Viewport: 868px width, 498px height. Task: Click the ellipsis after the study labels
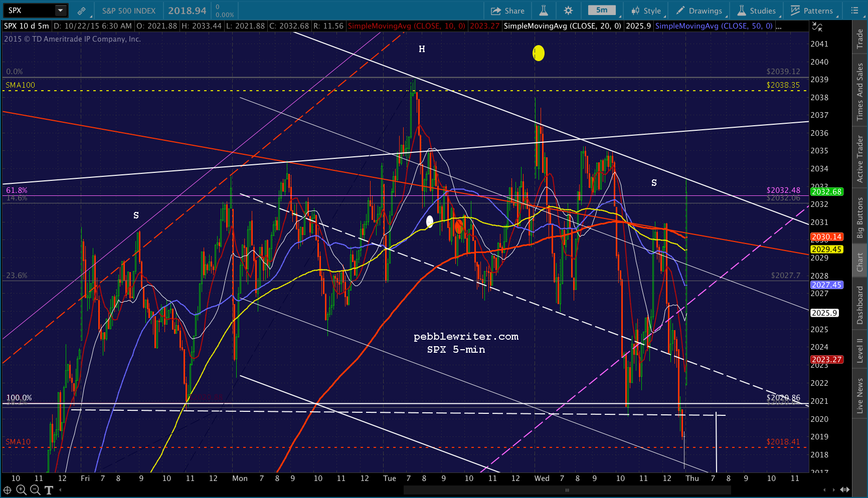point(779,26)
